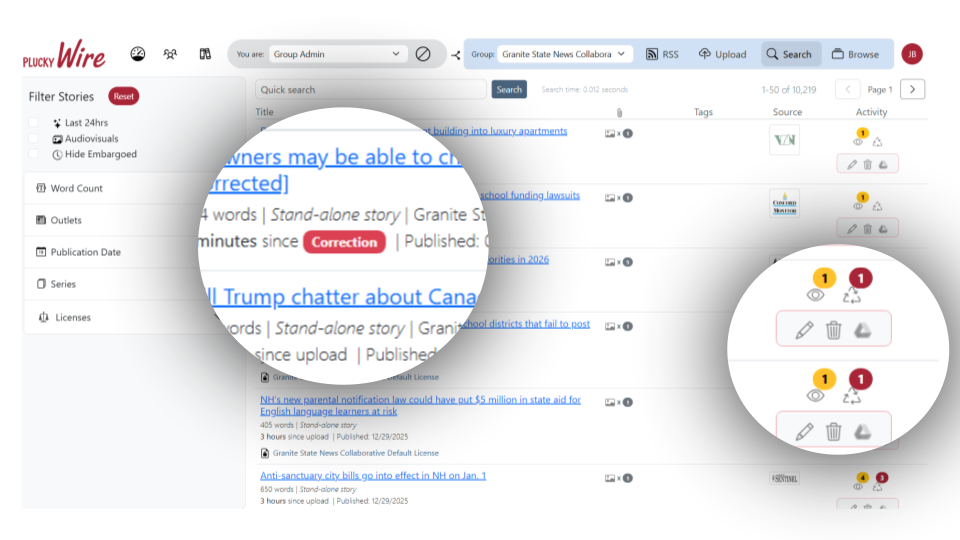Reset the story filters

point(124,97)
